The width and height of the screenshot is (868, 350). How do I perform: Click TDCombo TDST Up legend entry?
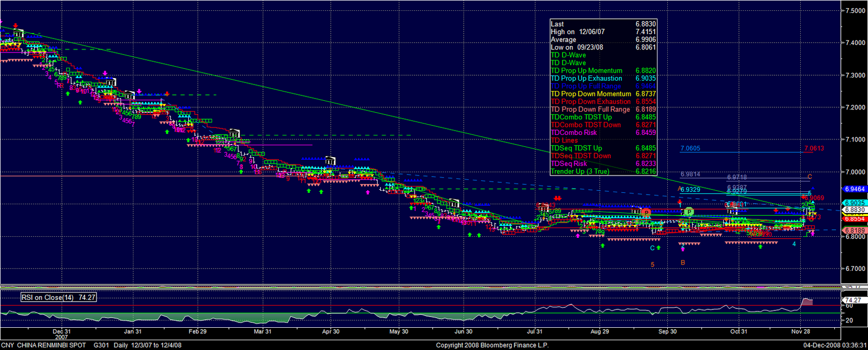(x=603, y=117)
